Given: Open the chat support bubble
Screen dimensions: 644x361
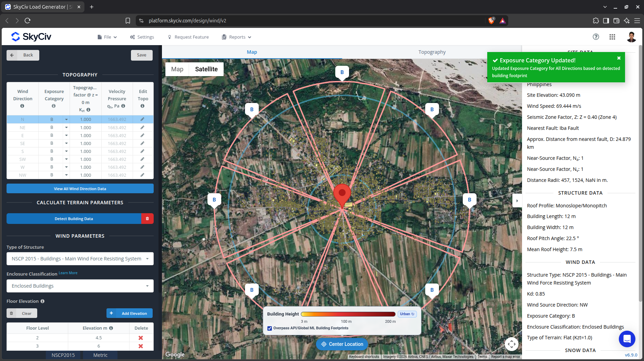Looking at the screenshot, I should 627,339.
